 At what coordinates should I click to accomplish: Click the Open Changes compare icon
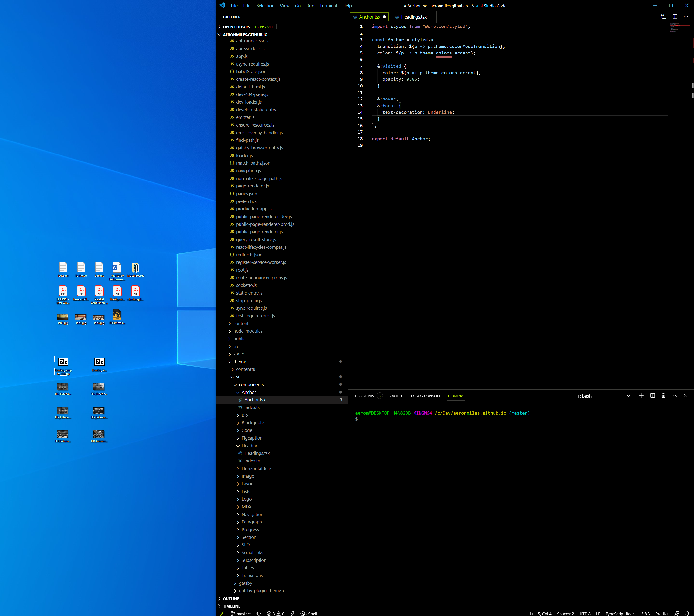click(x=663, y=17)
